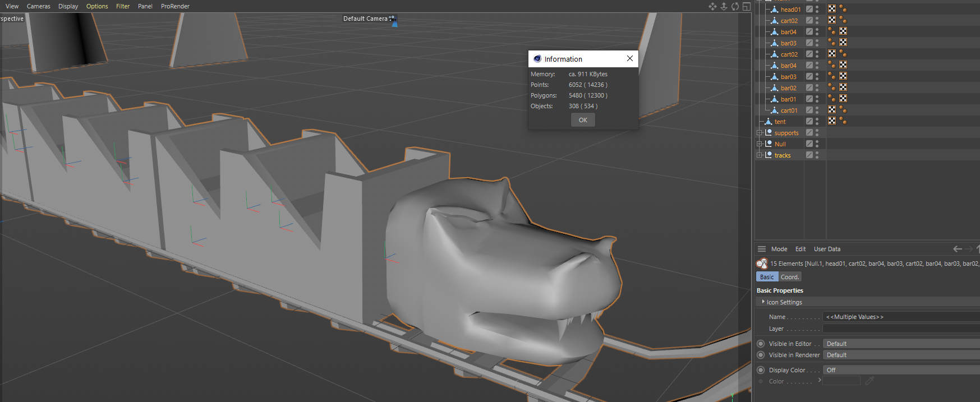The image size is (980, 402).
Task: Expand the supports group
Action: (x=759, y=133)
